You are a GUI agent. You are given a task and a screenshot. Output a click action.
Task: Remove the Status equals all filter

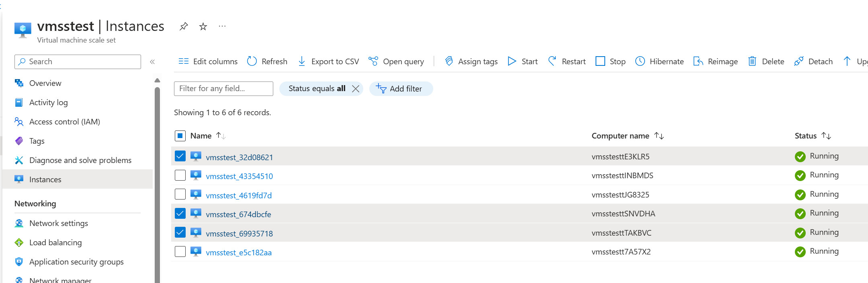click(356, 89)
